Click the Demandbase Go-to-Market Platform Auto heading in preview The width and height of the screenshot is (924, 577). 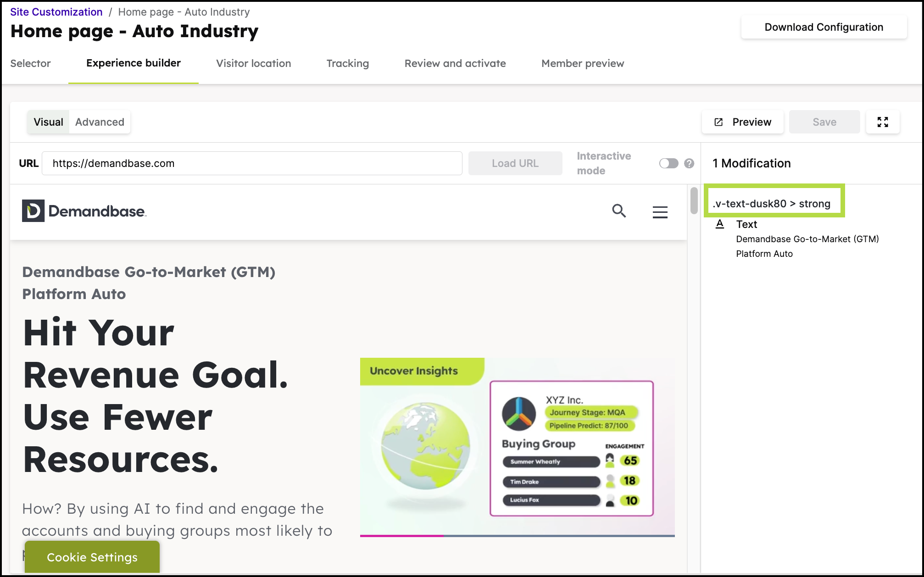(x=149, y=283)
